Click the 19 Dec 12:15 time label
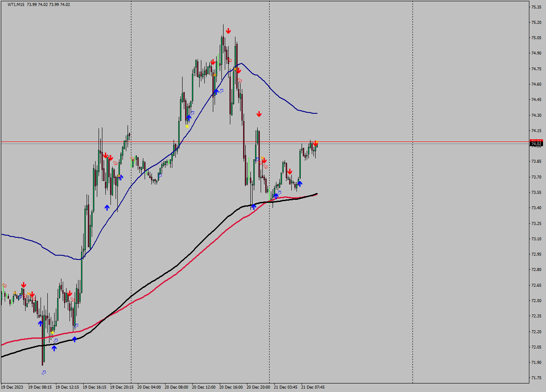 click(x=67, y=387)
